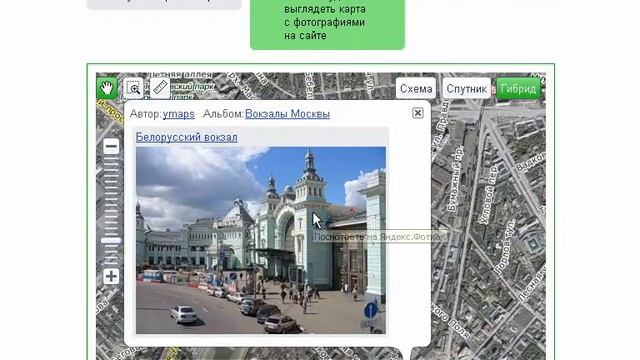Switch map to Схема view
The image size is (640, 360).
click(x=416, y=89)
